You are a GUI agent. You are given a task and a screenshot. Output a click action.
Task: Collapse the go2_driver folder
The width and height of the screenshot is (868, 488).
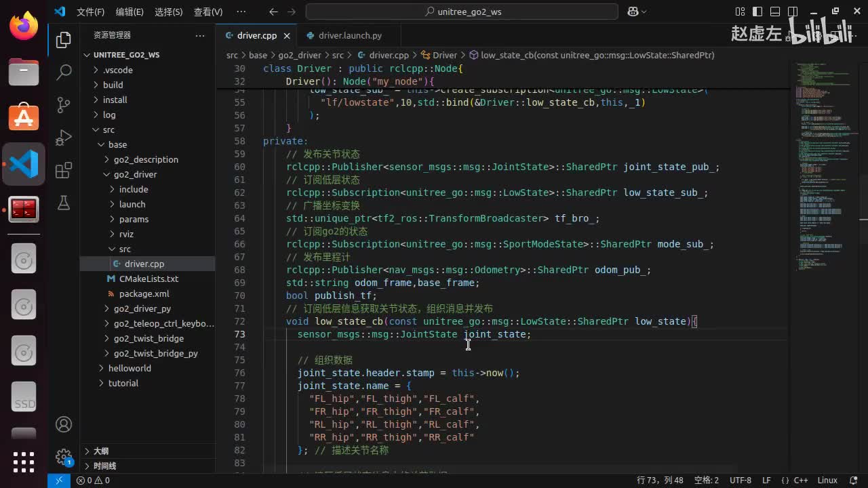pos(148,174)
